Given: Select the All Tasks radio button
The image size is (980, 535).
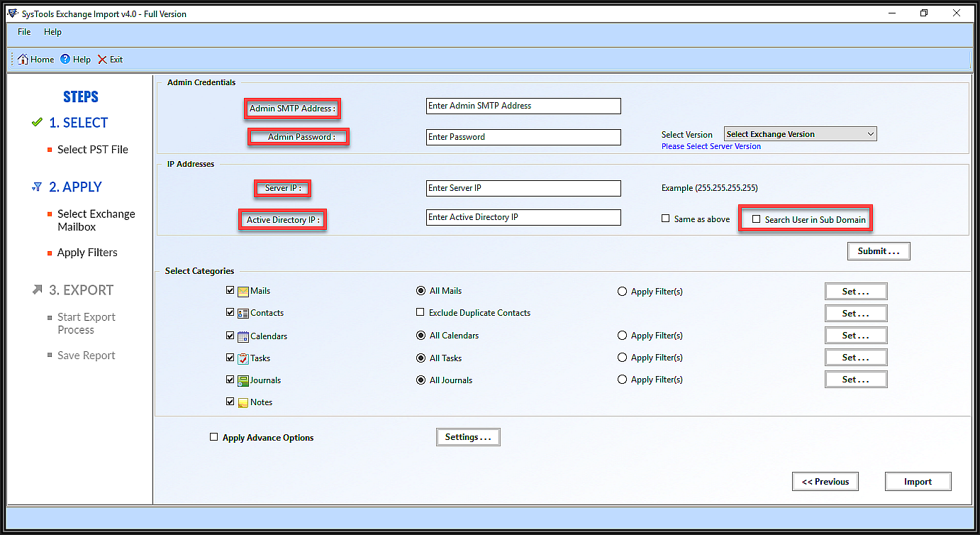Looking at the screenshot, I should pos(421,358).
